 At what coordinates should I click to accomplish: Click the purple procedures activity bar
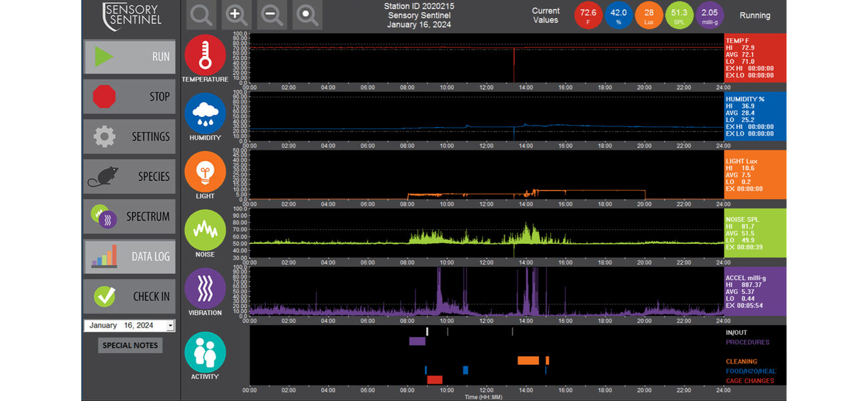[417, 341]
